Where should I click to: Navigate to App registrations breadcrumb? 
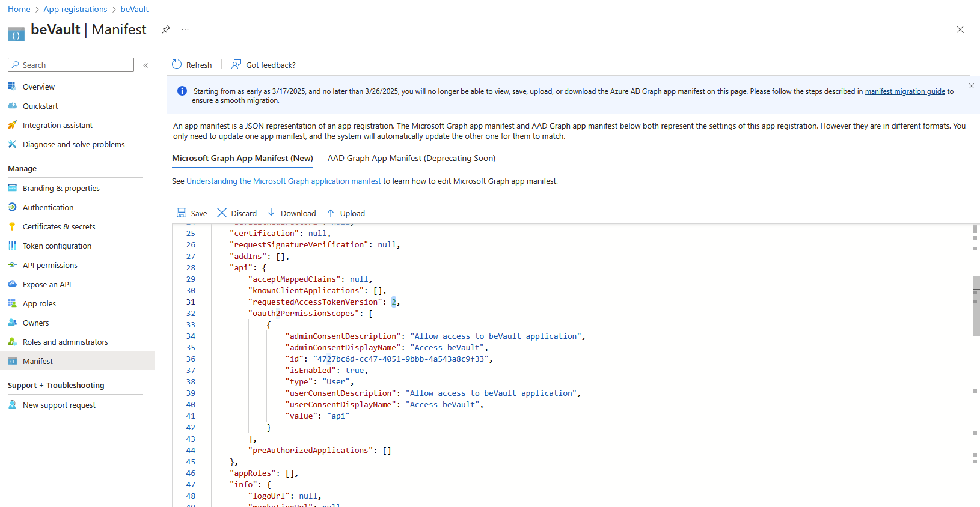point(75,9)
